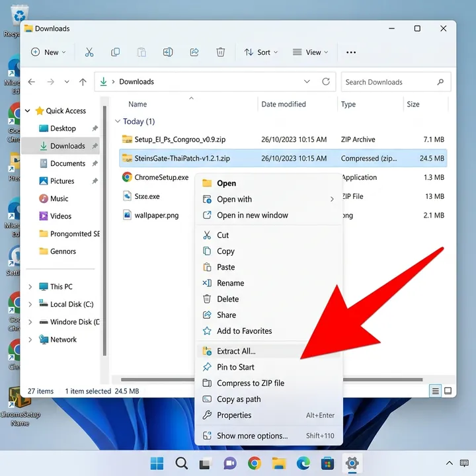Screen dimensions: 476x476
Task: Click the Rename icon in the toolbar
Action: point(168,52)
